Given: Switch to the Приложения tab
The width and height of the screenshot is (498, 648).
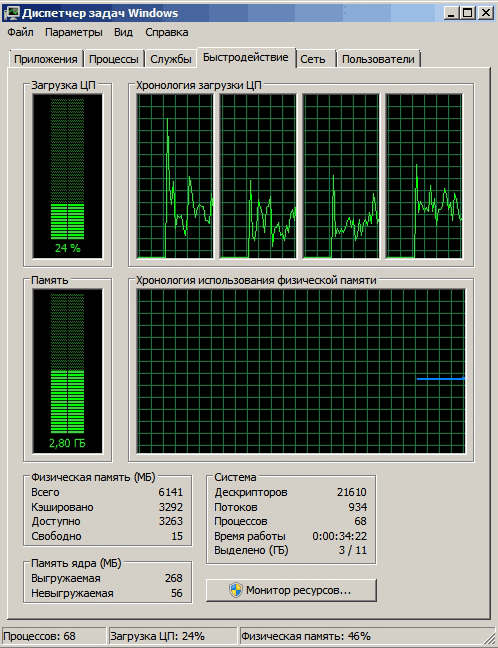Looking at the screenshot, I should point(46,59).
